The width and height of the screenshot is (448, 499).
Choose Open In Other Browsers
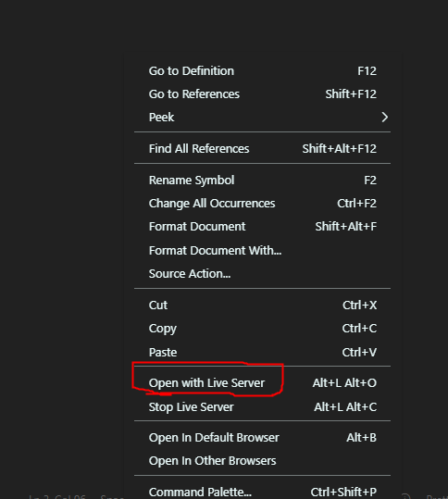pos(263,461)
